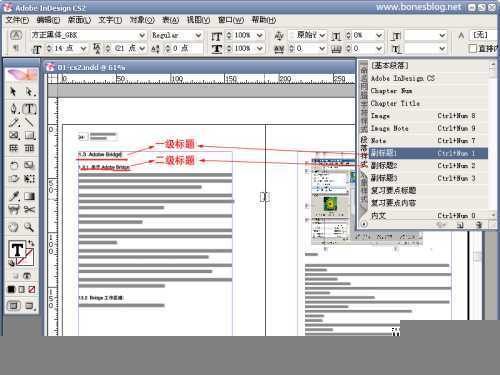Select the Rectangle shape tool
This screenshot has height=375, width=500.
[29, 135]
